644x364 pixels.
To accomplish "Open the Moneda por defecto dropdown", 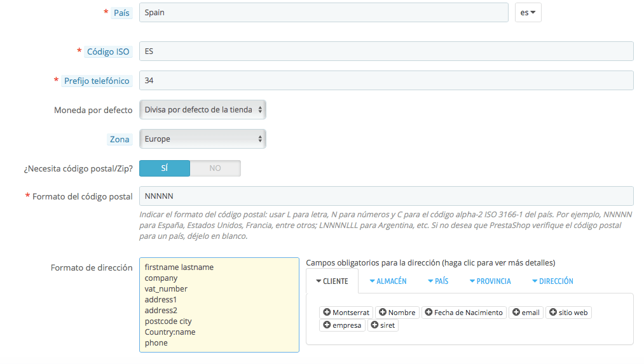I will coord(203,110).
